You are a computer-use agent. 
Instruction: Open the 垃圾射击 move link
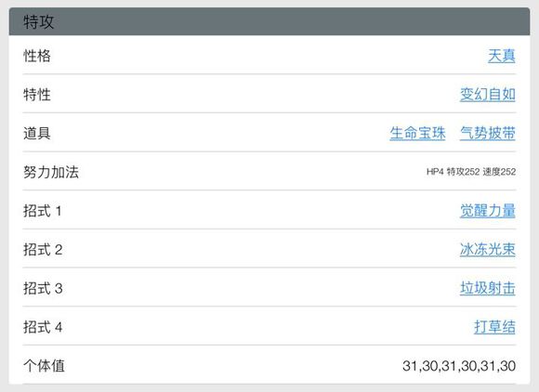coord(488,288)
